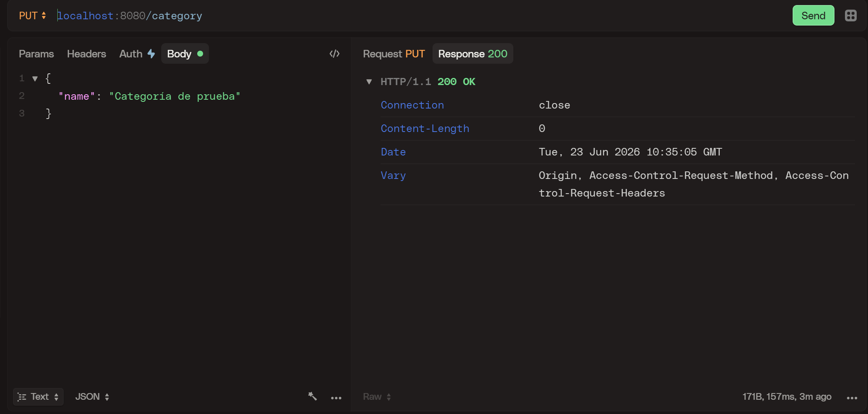Collapse the JSON object on line 1

pyautogui.click(x=35, y=78)
